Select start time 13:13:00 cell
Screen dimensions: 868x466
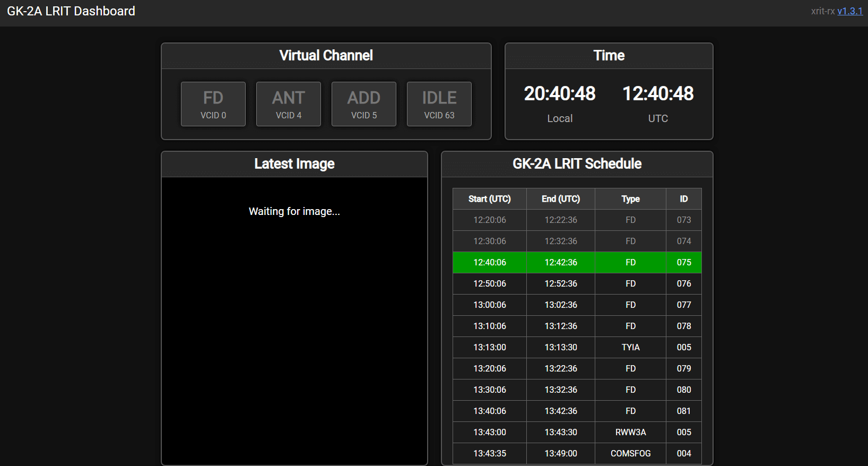pyautogui.click(x=490, y=347)
